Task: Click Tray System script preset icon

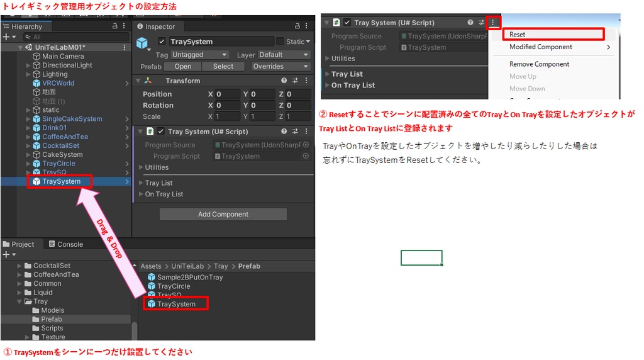Action: [296, 132]
